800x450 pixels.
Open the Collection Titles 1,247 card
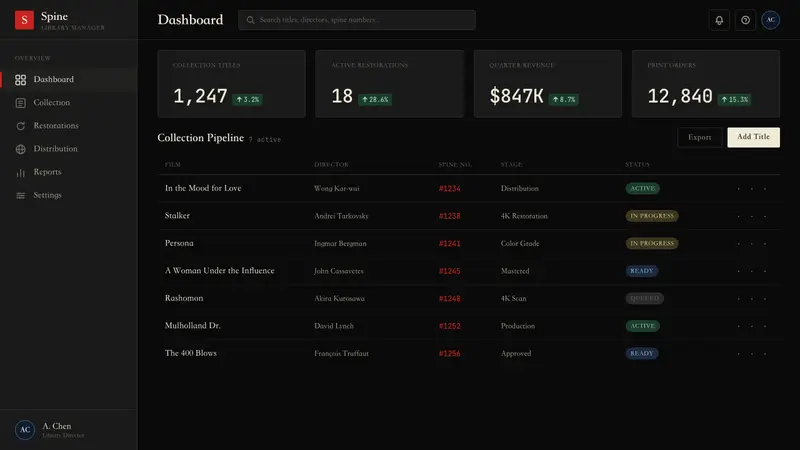pos(232,84)
